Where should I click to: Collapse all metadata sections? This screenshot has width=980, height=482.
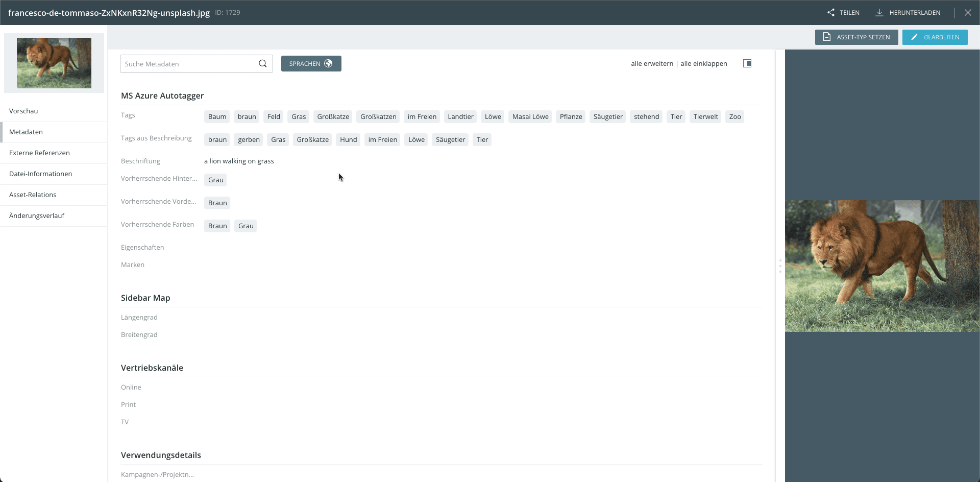703,64
